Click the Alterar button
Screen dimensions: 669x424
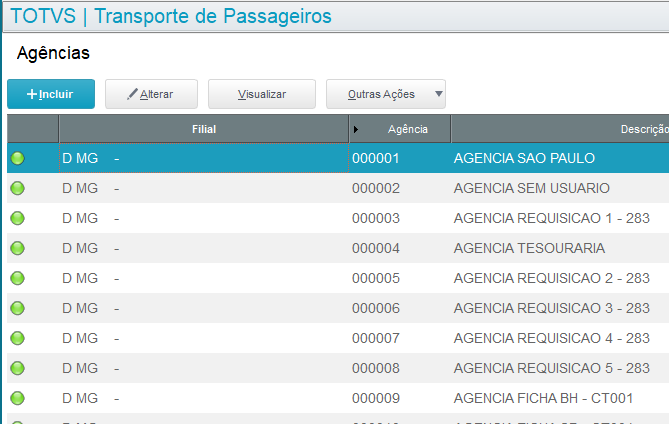click(151, 94)
